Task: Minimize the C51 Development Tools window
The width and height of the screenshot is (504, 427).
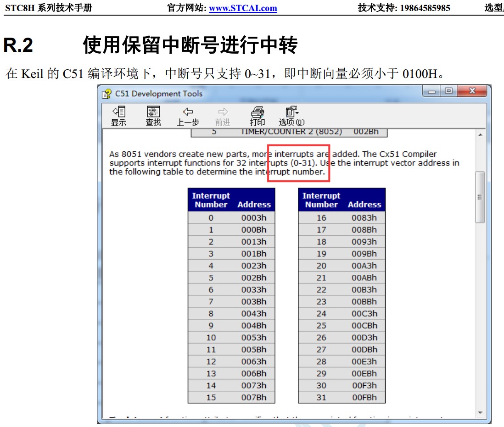Action: 431,92
